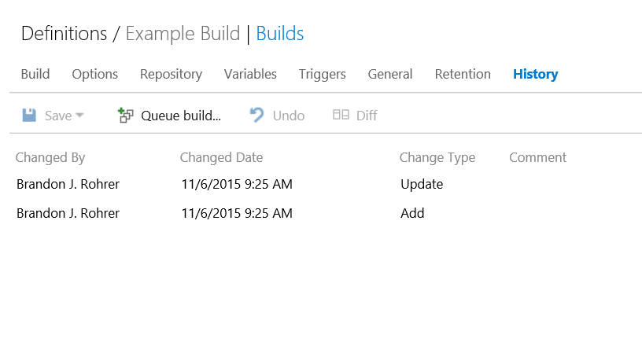The image size is (642, 364).
Task: Open the Build tab
Action: pos(35,74)
